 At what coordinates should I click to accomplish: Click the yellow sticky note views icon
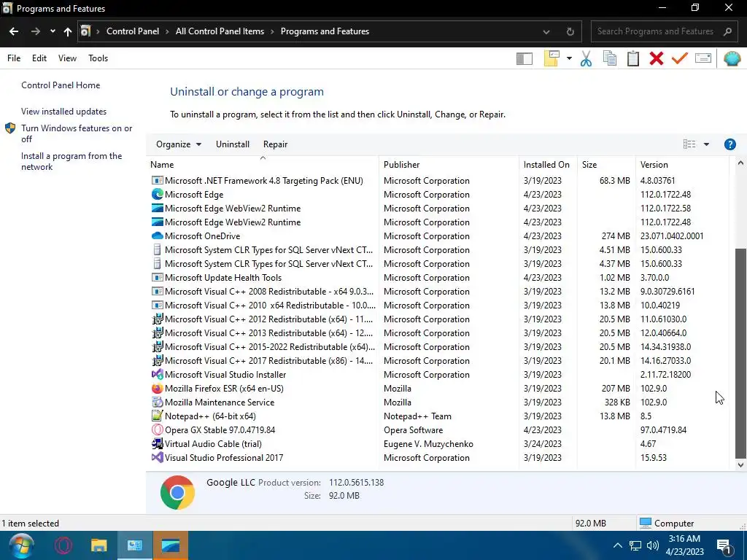551,58
